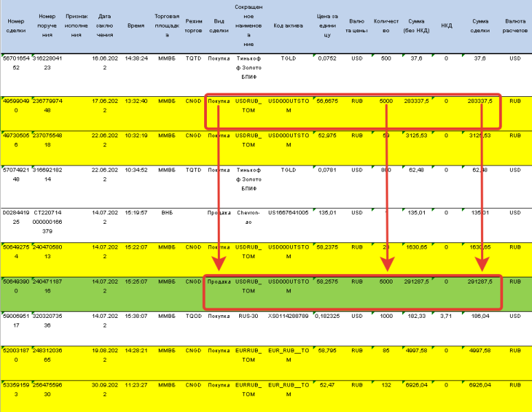Select the "Валюта расчетов" header cell
Viewport: 532px width, 412px height.
[516, 26]
